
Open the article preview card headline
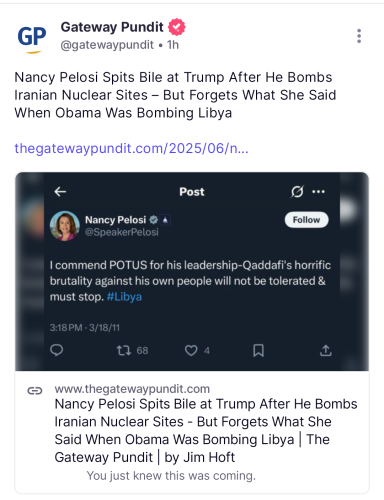[x=206, y=430]
